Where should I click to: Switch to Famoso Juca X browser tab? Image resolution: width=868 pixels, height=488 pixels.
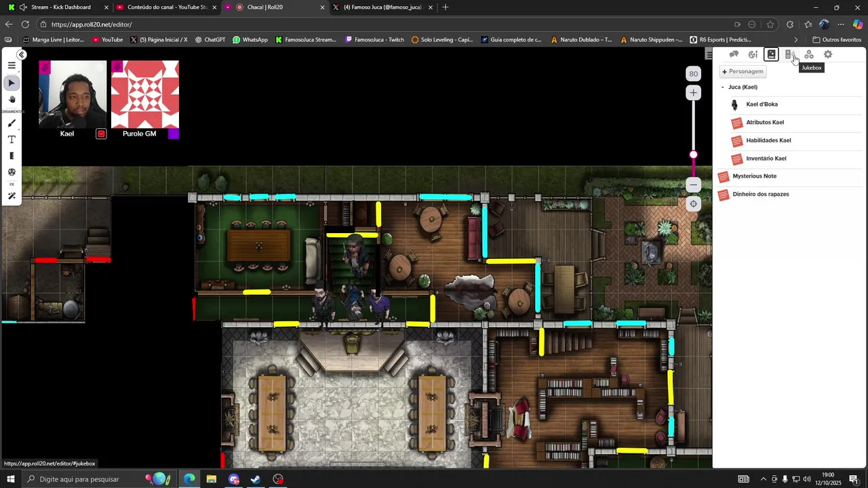[383, 7]
